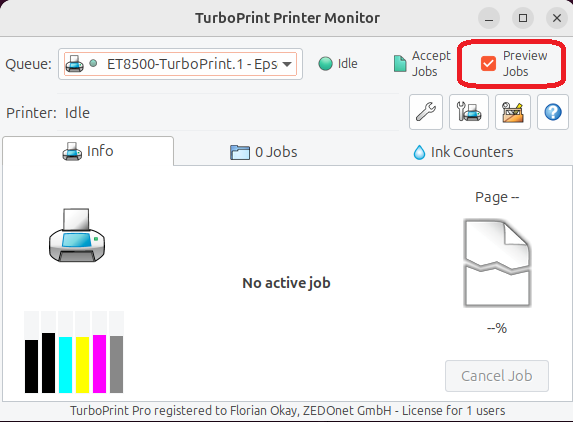The width and height of the screenshot is (573, 422).
Task: Open the toolbox utilities icon
Action: [x=512, y=112]
